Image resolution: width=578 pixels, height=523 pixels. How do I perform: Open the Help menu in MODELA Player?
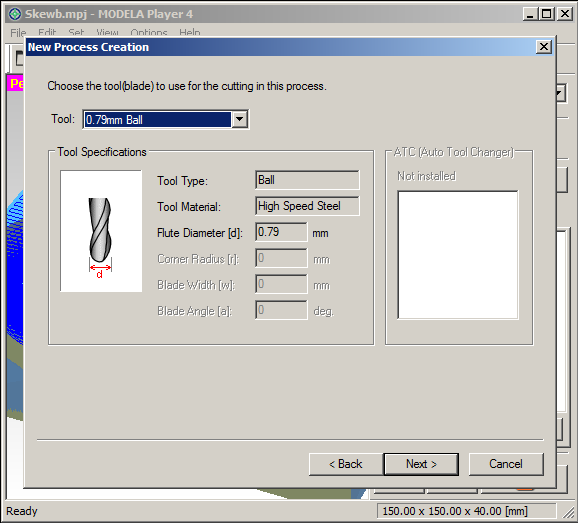coord(190,32)
